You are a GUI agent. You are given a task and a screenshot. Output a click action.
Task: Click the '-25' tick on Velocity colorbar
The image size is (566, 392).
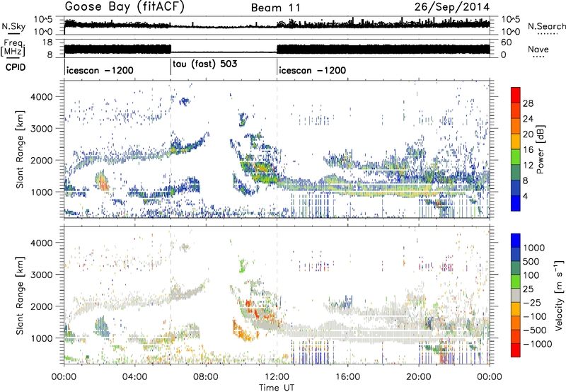[531, 303]
